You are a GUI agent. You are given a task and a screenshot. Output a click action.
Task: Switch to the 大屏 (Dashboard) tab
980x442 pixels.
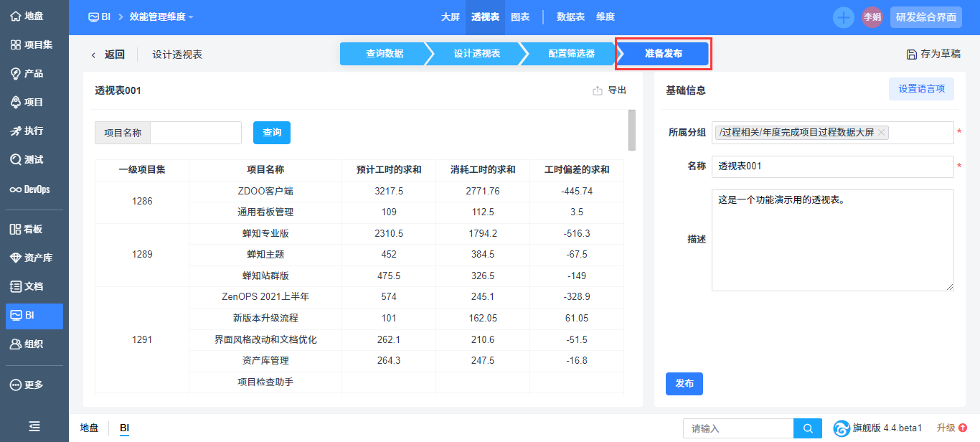tap(450, 17)
